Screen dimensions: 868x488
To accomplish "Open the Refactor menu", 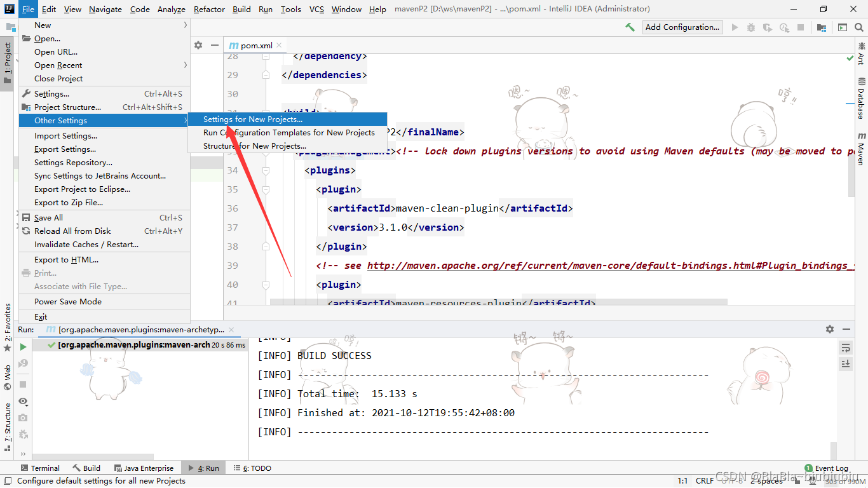I will [x=209, y=9].
